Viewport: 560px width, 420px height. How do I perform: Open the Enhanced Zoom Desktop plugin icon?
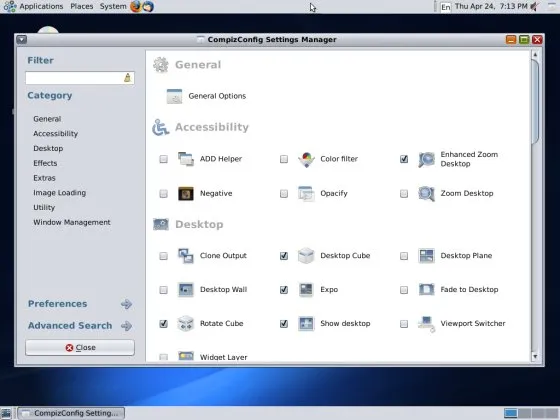coord(426,159)
